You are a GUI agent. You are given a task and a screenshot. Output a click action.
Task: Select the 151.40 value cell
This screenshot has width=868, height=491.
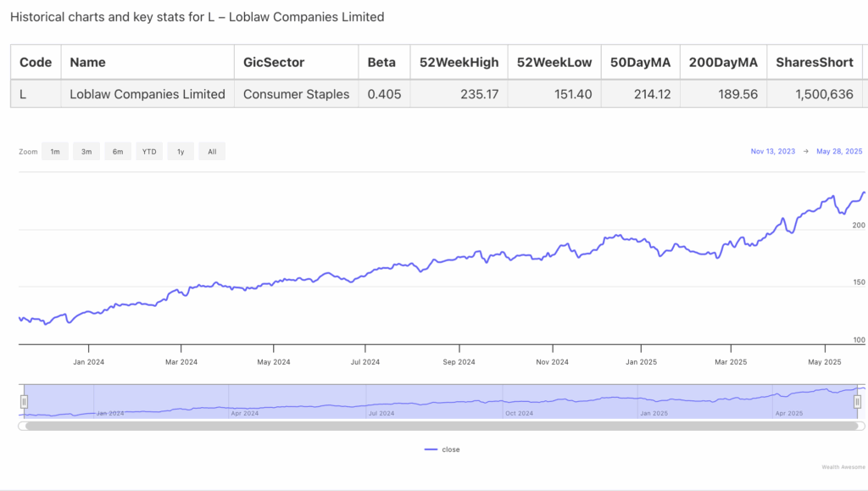[x=554, y=94]
